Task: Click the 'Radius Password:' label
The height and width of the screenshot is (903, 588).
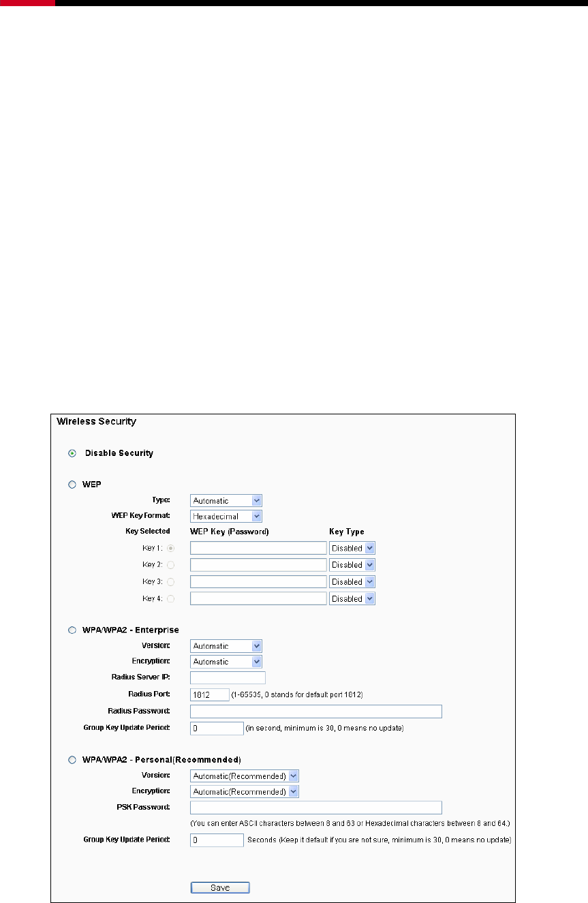Action: [141, 711]
